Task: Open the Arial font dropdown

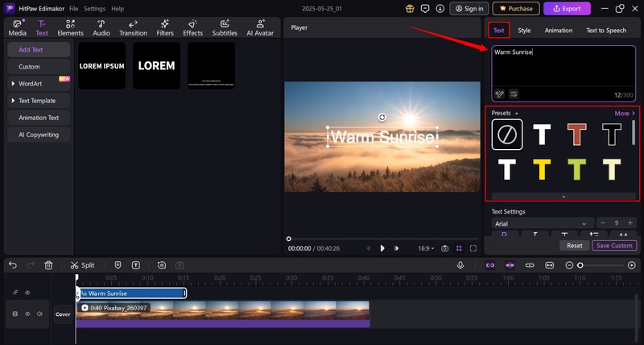Action: coord(543,223)
